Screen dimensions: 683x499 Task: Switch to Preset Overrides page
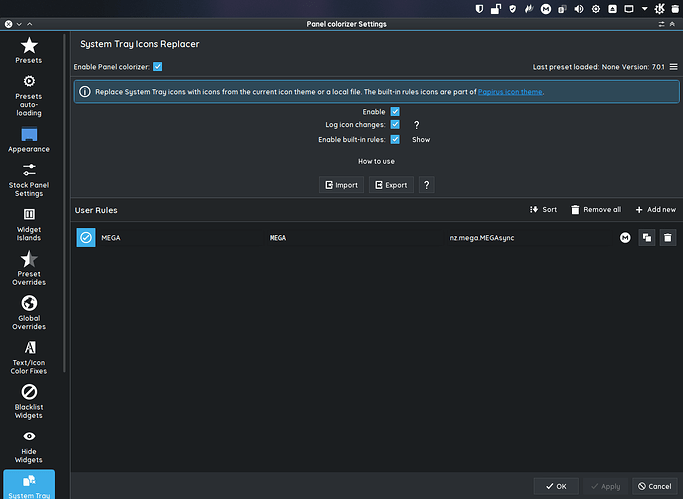click(29, 267)
